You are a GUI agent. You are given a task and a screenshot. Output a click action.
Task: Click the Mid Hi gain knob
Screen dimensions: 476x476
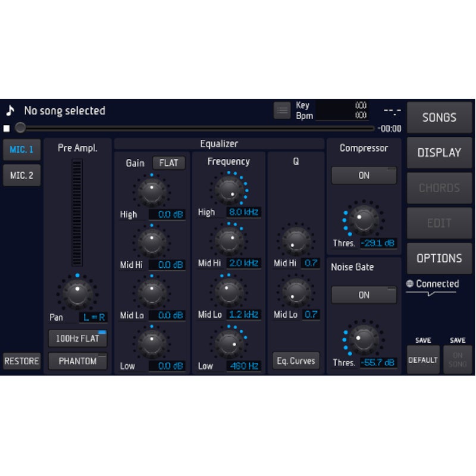click(152, 242)
